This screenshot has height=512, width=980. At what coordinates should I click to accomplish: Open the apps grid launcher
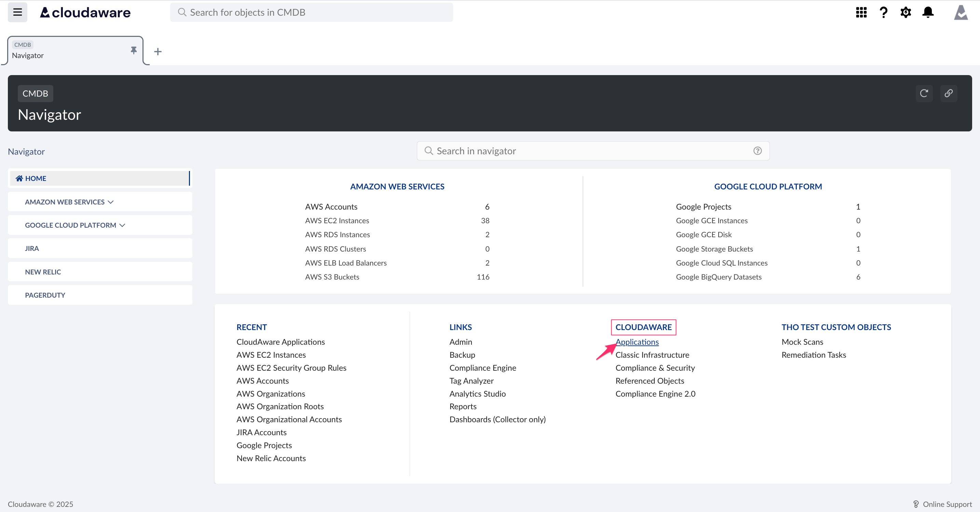click(861, 12)
